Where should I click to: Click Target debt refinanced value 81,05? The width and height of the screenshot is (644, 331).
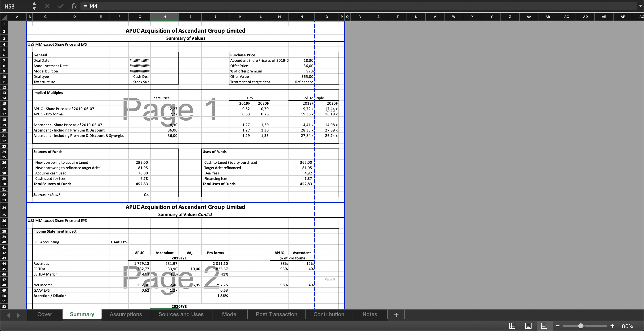tap(301, 168)
